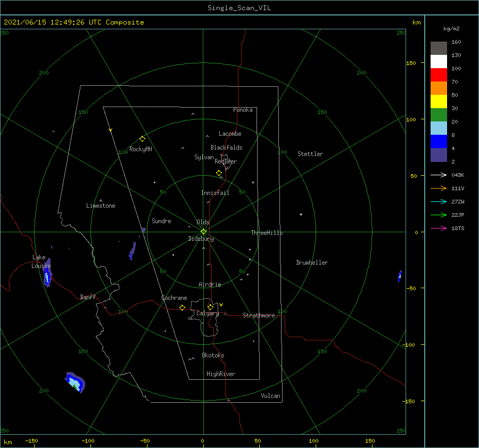The height and width of the screenshot is (448, 479).
Task: Click the green 22JP arrow in legend
Action: point(439,215)
